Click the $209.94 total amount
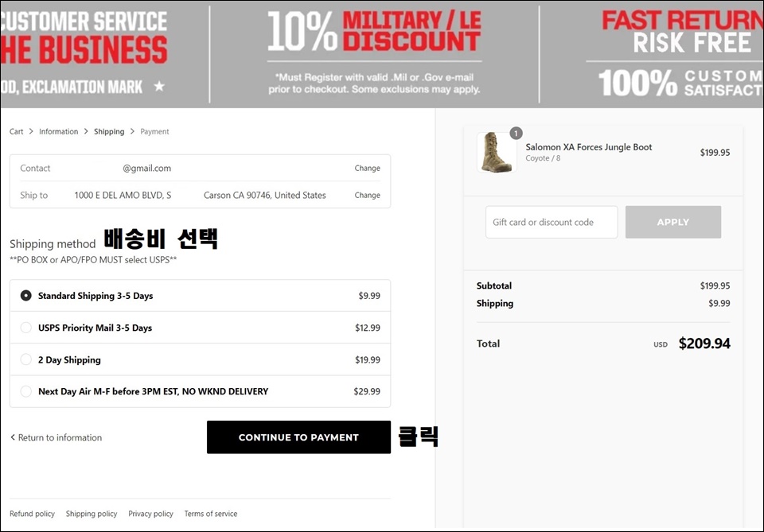Image resolution: width=764 pixels, height=532 pixels. coord(704,344)
